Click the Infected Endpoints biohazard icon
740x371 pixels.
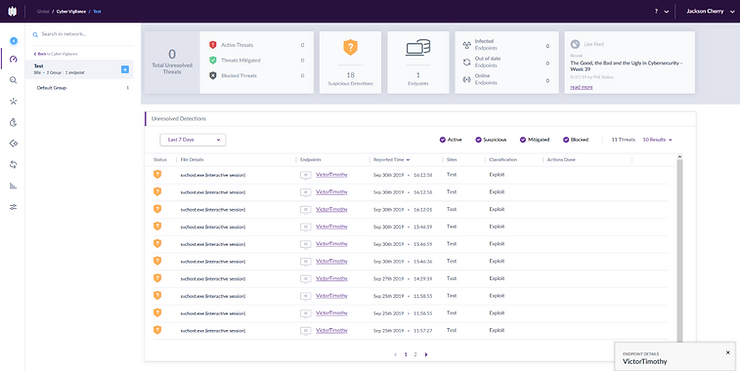(x=467, y=45)
